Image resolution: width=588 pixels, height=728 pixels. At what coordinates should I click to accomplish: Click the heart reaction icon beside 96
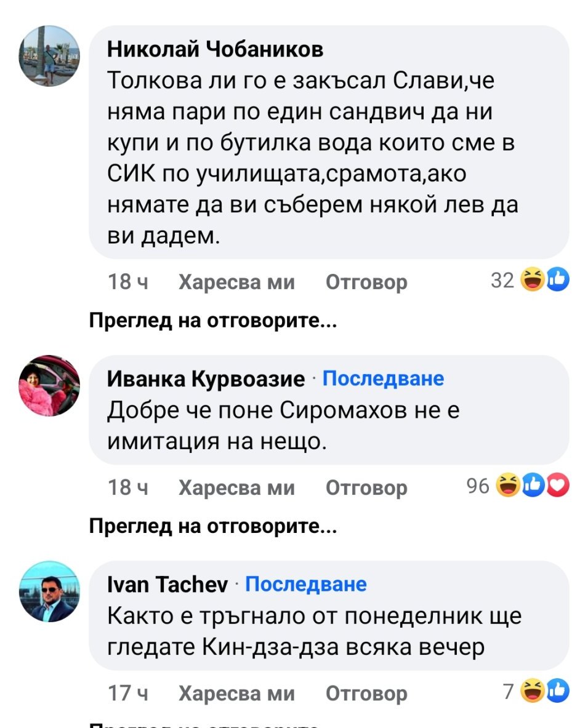click(558, 487)
